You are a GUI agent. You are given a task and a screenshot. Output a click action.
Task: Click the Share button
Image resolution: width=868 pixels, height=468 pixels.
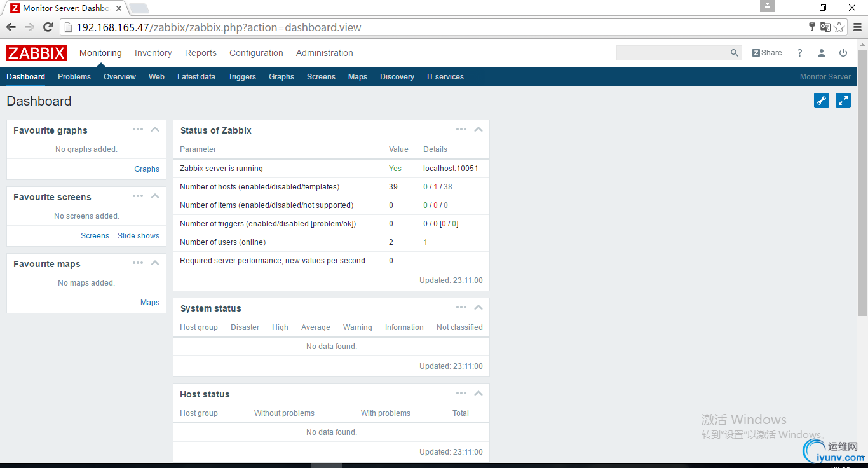pyautogui.click(x=767, y=53)
